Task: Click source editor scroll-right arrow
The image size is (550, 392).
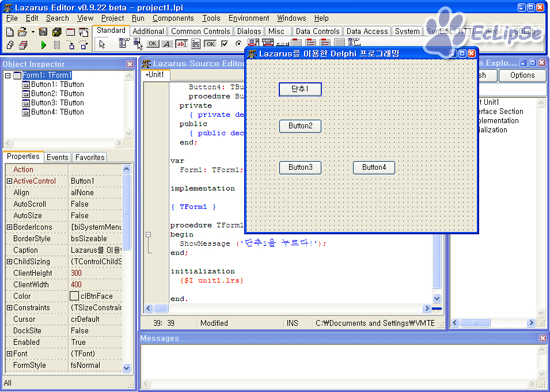Action: point(427,309)
